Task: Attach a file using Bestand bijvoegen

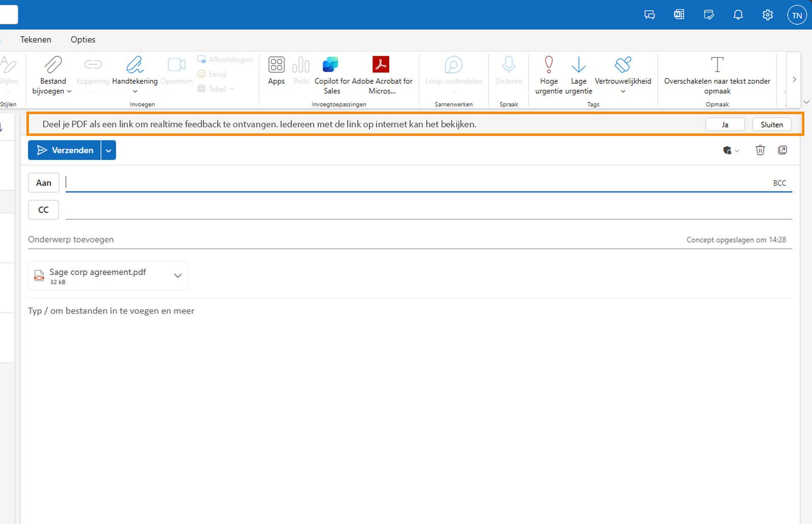Action: click(51, 75)
